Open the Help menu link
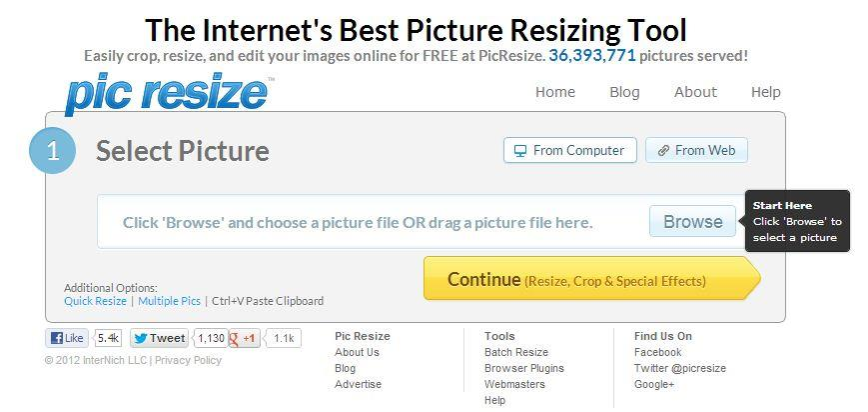The height and width of the screenshot is (412, 868). click(765, 92)
